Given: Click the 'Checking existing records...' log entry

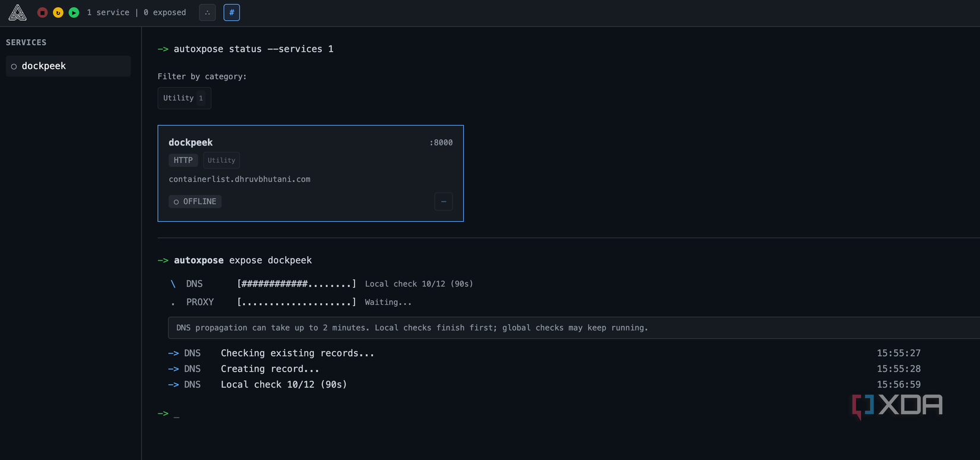Looking at the screenshot, I should (x=298, y=353).
